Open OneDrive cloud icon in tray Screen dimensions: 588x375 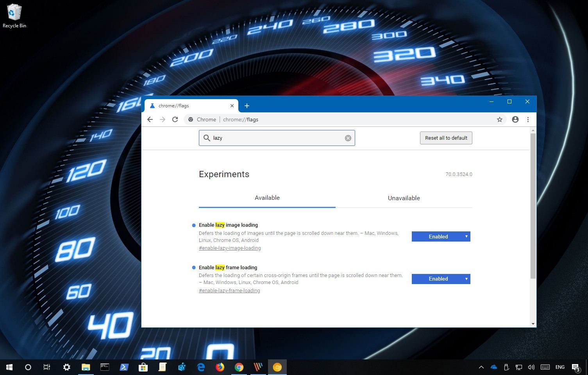[x=494, y=367]
